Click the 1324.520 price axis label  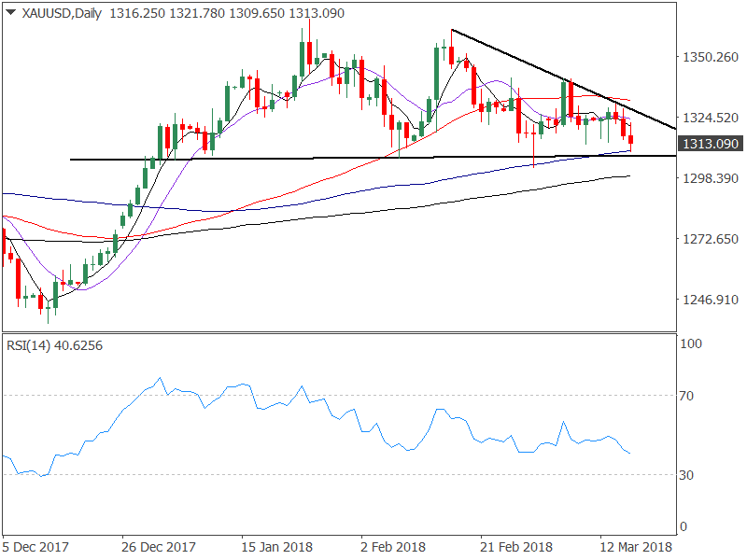point(711,118)
